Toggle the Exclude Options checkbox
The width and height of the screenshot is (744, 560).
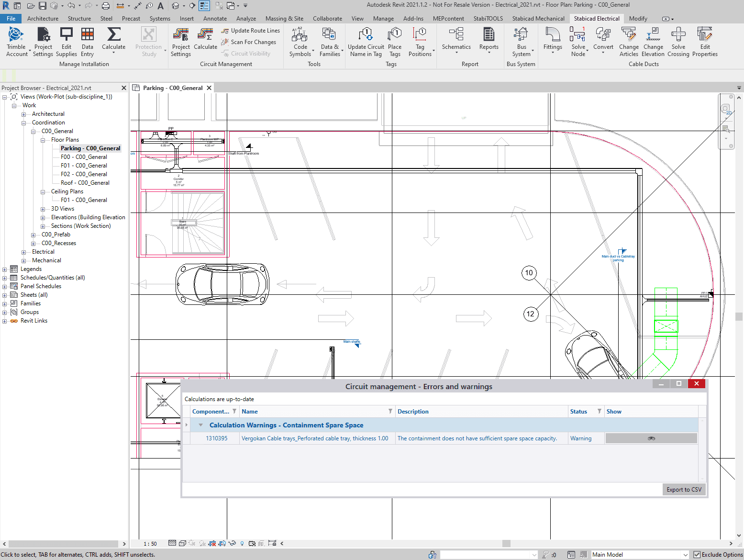pos(697,555)
